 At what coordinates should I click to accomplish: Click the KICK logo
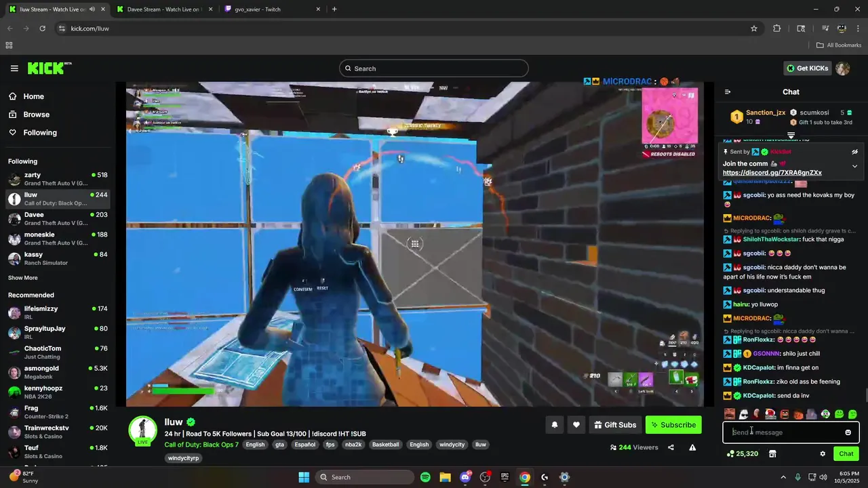point(49,68)
